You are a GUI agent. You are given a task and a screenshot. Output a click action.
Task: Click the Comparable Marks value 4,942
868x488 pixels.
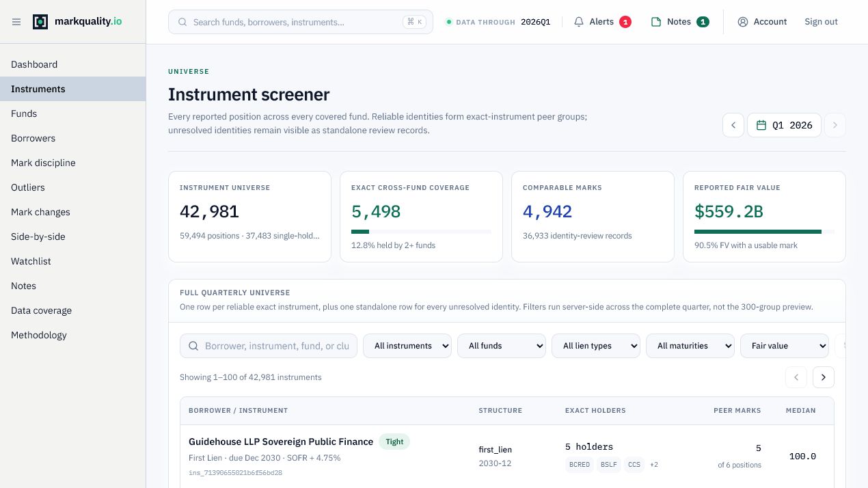[547, 212]
